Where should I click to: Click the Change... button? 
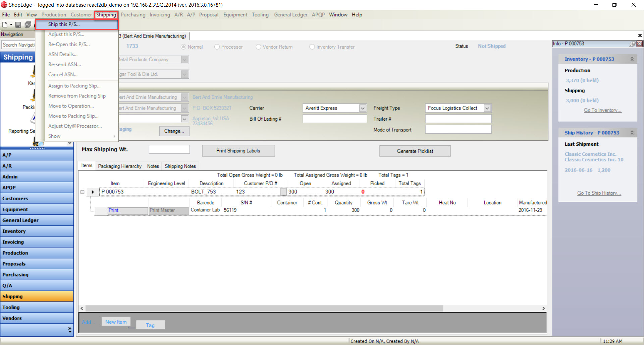[x=174, y=131]
